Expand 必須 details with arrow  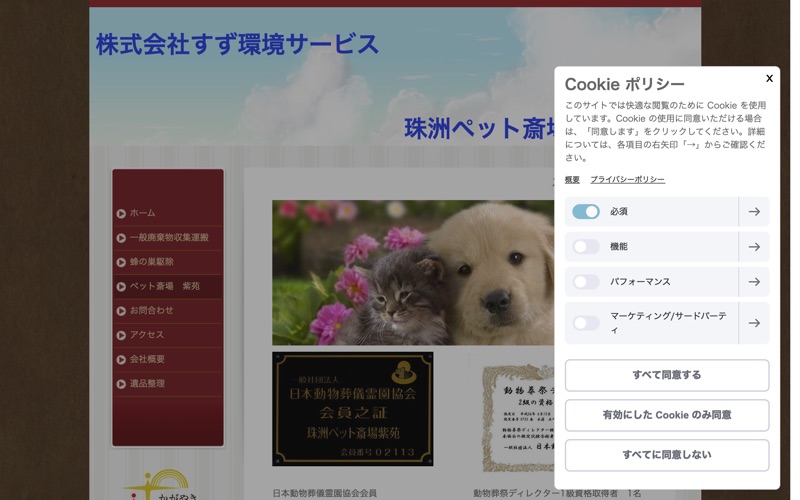tap(754, 211)
